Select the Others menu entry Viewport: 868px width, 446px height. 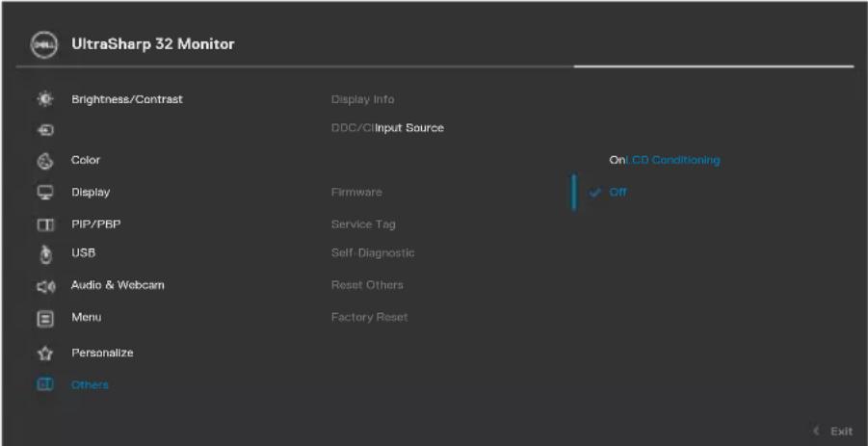click(90, 384)
